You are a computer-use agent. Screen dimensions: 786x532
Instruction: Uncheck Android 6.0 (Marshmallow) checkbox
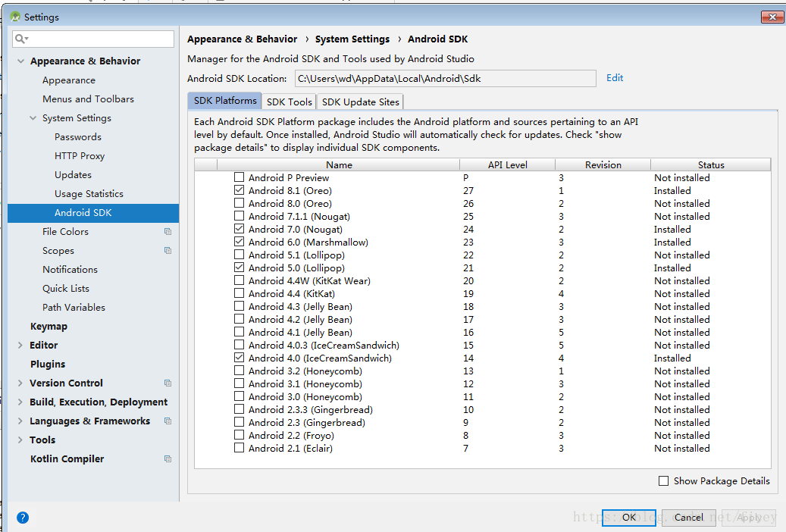(239, 242)
